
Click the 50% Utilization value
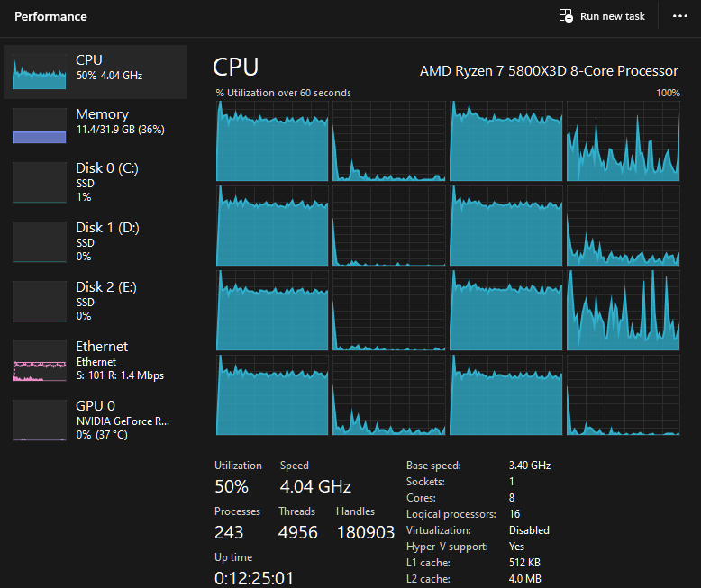point(232,487)
